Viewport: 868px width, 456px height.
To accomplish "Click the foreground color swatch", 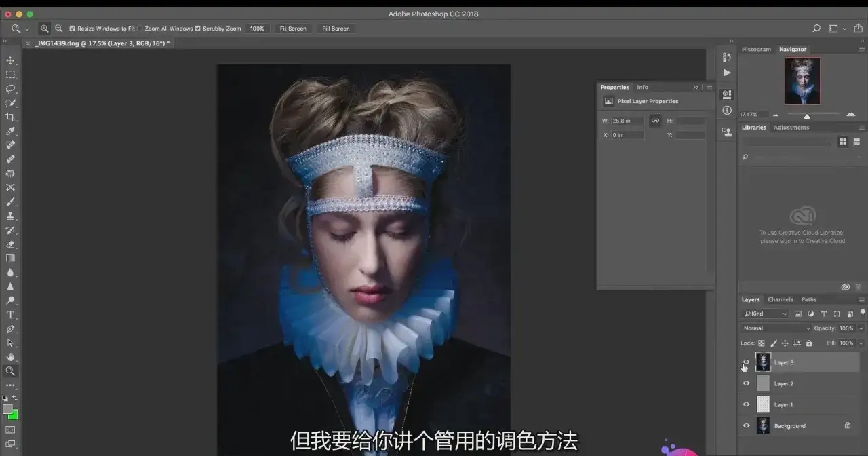I will [7, 408].
